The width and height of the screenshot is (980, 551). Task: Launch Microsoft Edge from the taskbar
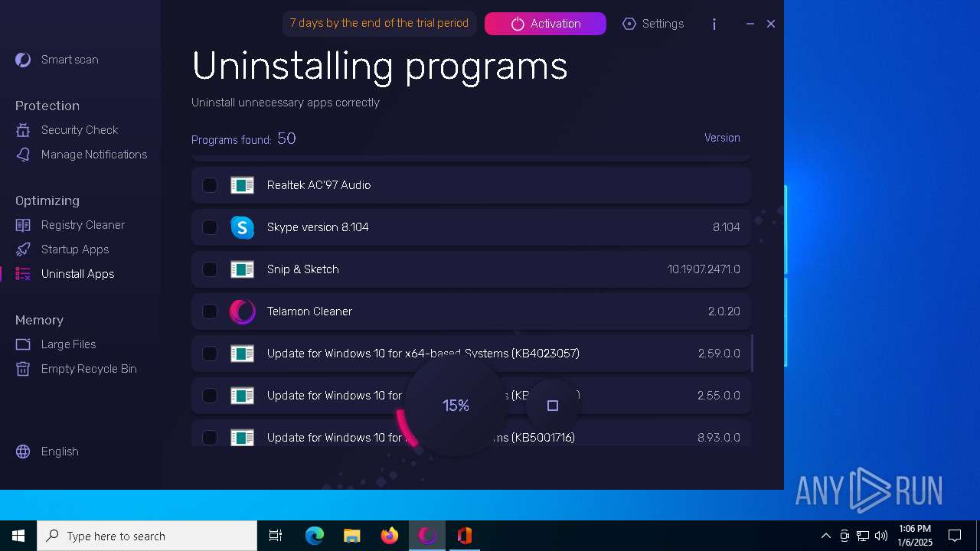315,536
